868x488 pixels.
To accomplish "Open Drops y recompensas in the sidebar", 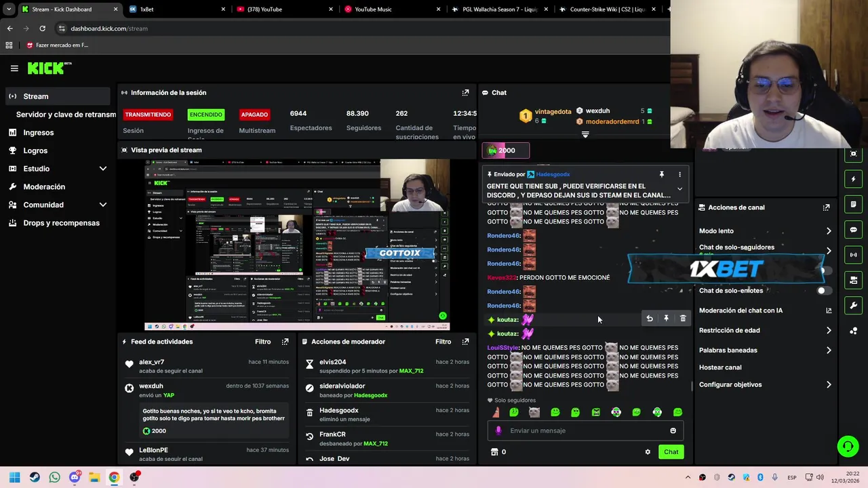I will point(61,223).
